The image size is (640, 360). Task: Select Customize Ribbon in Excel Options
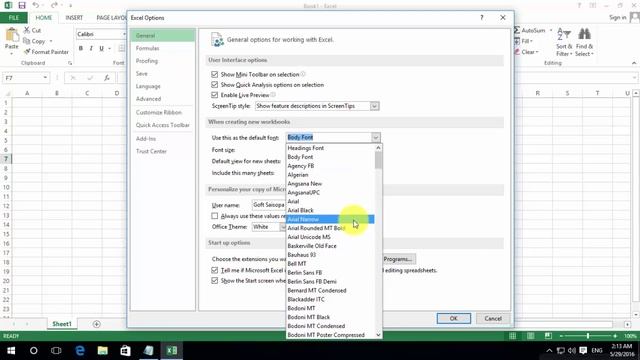coord(163,112)
